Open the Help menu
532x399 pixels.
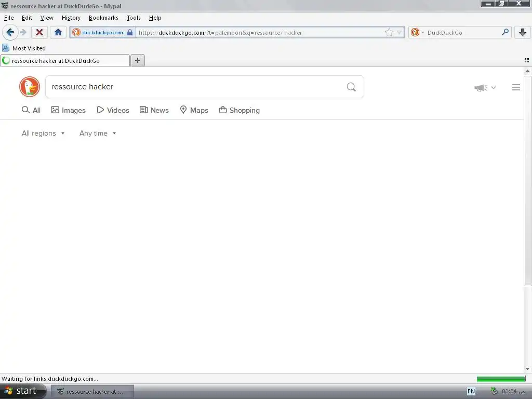(x=155, y=18)
